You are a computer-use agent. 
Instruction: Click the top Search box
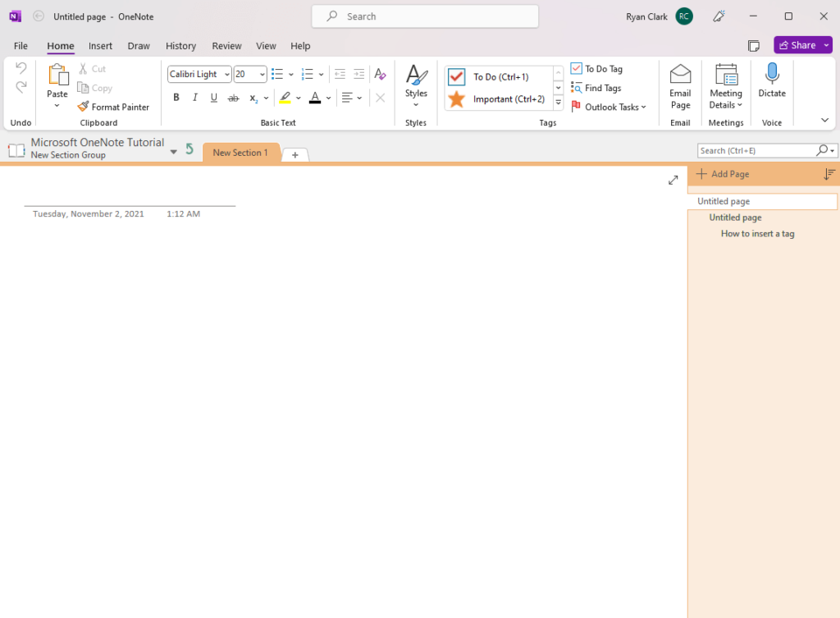click(x=426, y=16)
